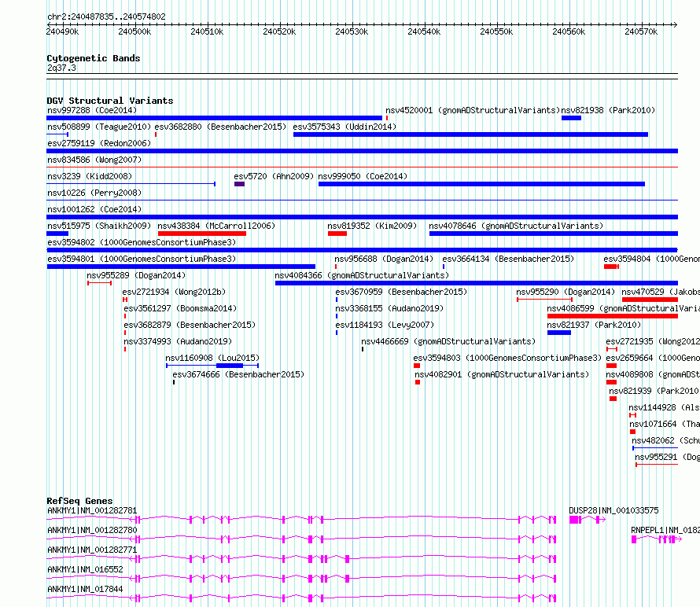This screenshot has width=700, height=607.
Task: Click the 2q37.3 cytogenetic band label
Action: coord(61,68)
